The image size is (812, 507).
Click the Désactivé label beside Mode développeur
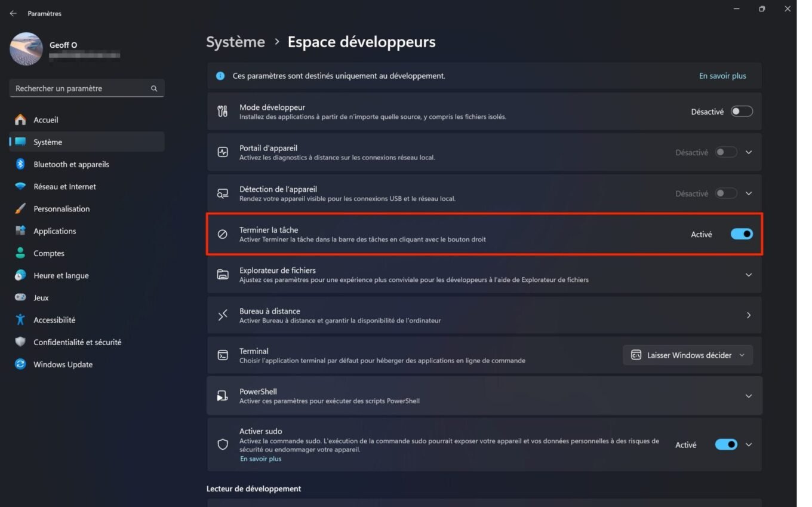[707, 112]
